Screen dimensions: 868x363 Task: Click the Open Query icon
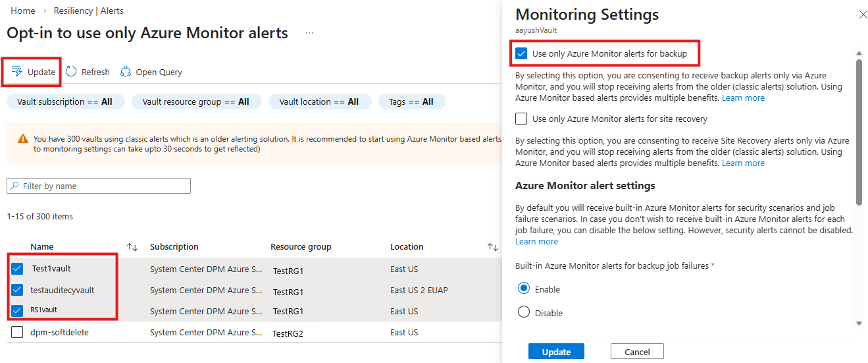click(x=126, y=72)
